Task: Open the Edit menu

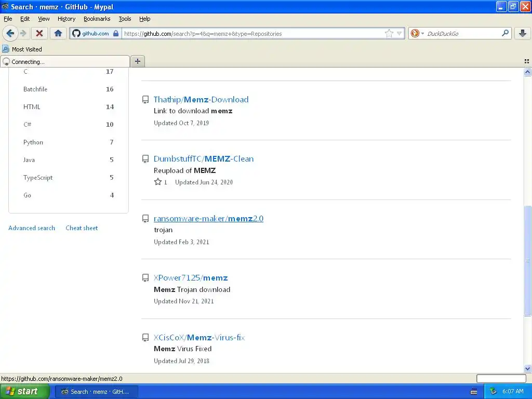Action: 25,19
